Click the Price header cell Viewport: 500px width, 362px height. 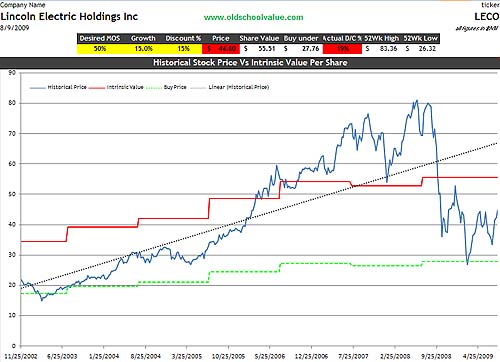pos(221,38)
